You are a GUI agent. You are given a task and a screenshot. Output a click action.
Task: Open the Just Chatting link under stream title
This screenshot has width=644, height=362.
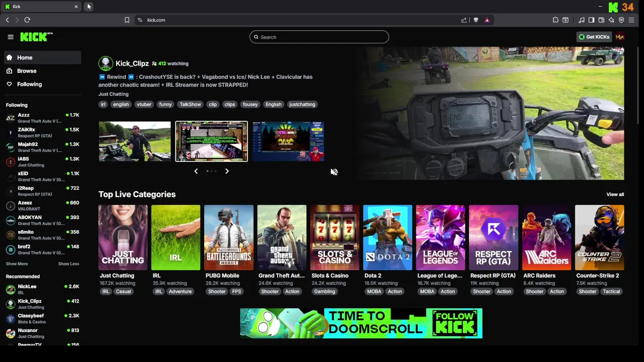[x=113, y=94]
